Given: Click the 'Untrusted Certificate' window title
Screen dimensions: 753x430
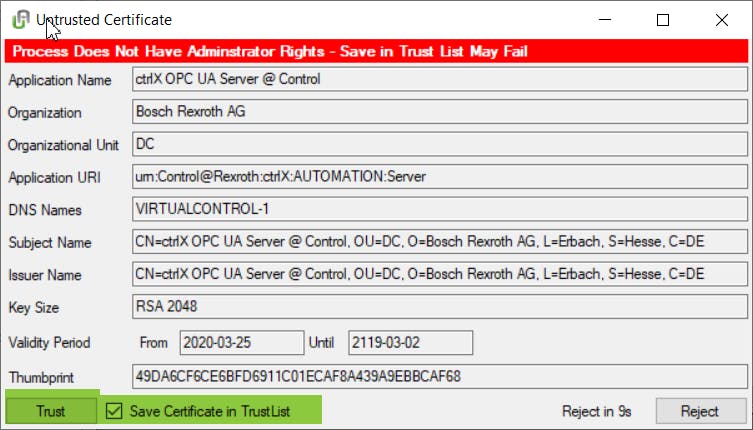Looking at the screenshot, I should tap(104, 20).
